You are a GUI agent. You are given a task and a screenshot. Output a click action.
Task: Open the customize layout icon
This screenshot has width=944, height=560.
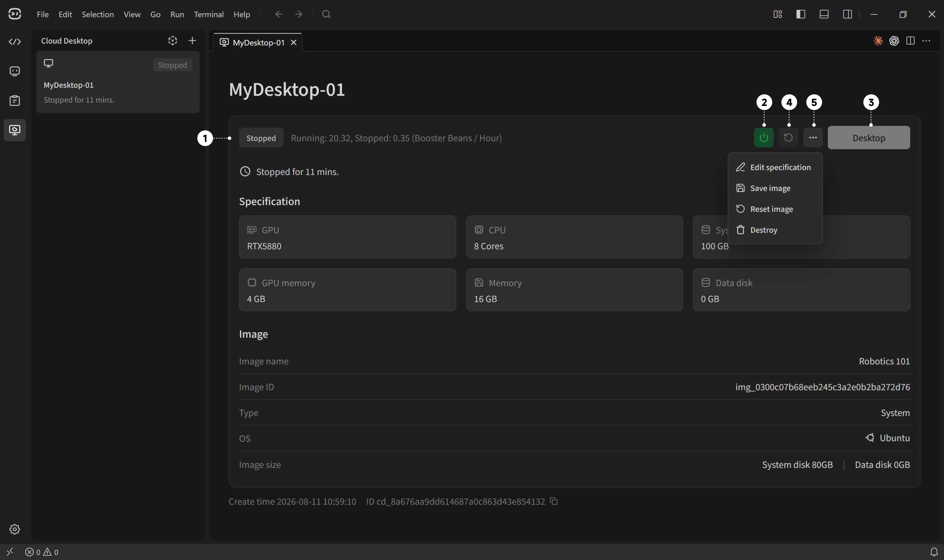coord(777,14)
